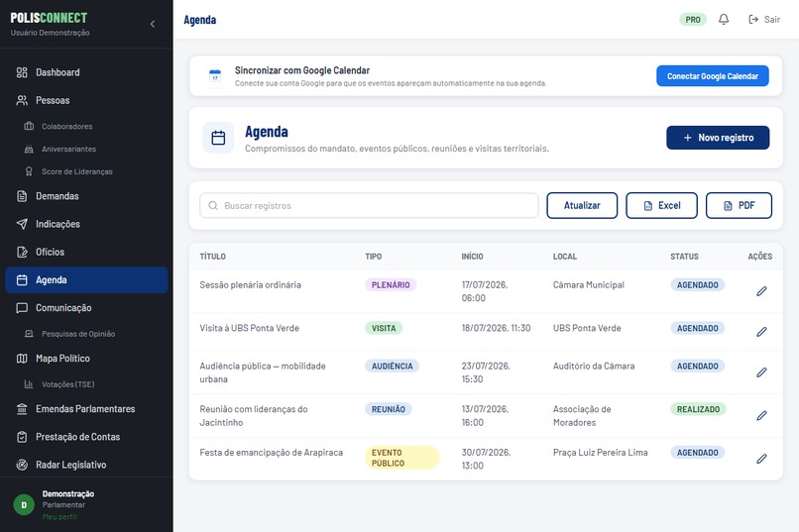
Task: Click the PLENÁRIO type tag
Action: 391,285
